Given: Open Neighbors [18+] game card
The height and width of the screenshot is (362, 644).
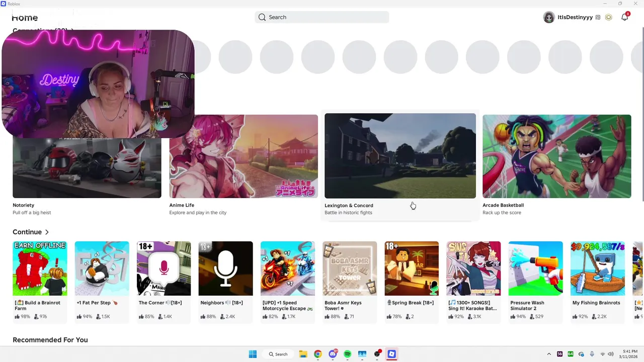Looking at the screenshot, I should pyautogui.click(x=225, y=282).
